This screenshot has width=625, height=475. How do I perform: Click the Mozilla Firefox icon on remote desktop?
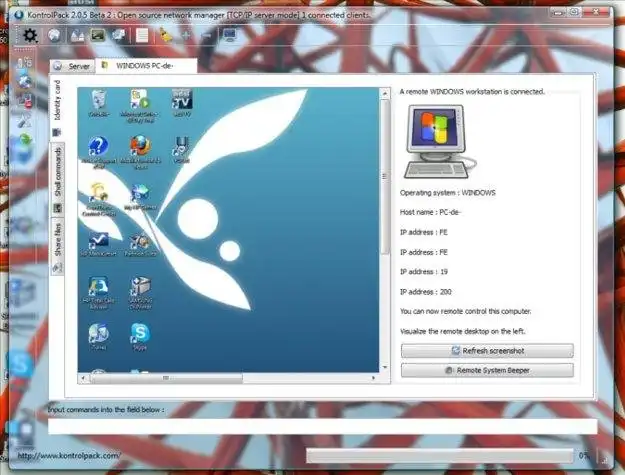[140, 146]
